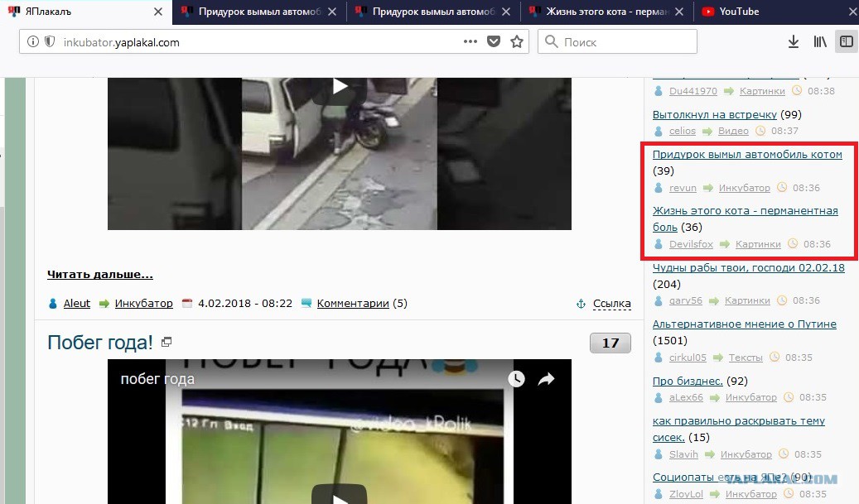Screen dimensions: 859x504
Task: Close the active ЯПлакалъ tab
Action: pos(158,12)
